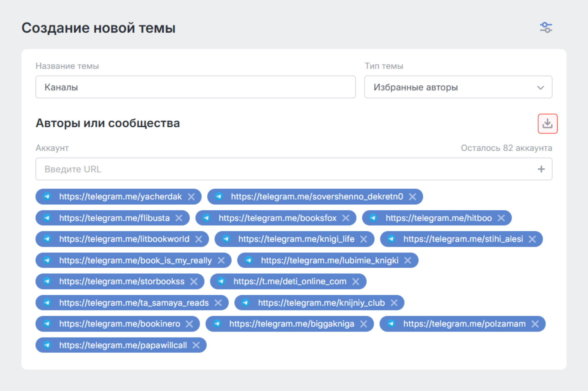Remove the storbookss channel tag

194,282
